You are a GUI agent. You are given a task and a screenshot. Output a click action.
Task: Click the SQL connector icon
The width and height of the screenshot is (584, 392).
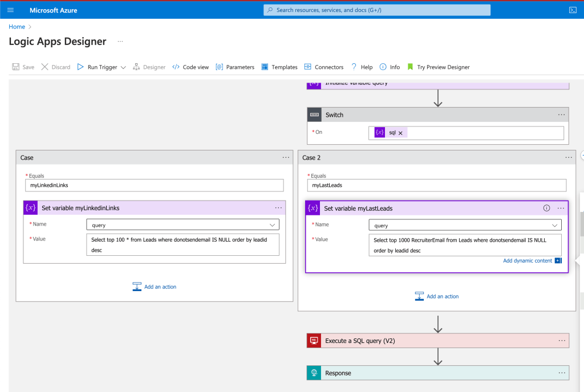(314, 341)
